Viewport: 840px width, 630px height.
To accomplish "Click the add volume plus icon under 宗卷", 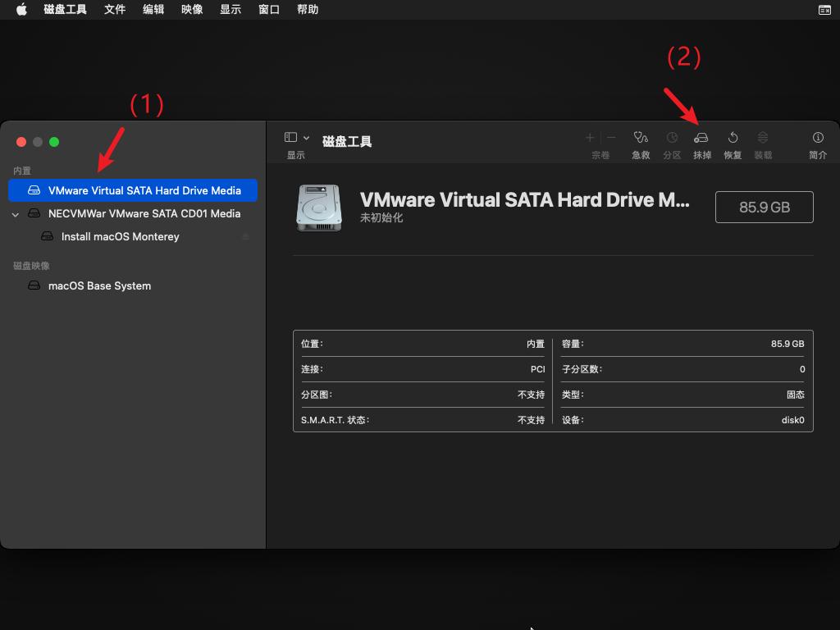I will pyautogui.click(x=589, y=138).
